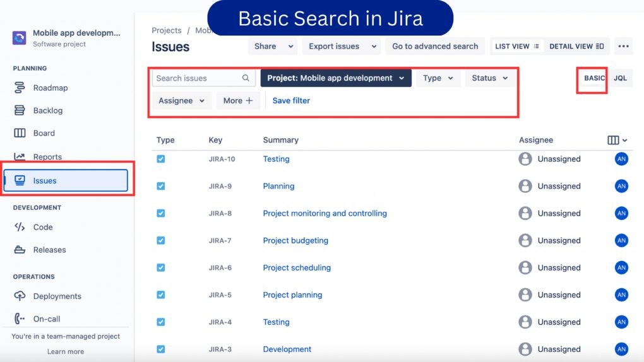644x362 pixels.
Task: Click the magnifier icon in Search issues
Action: coord(246,78)
